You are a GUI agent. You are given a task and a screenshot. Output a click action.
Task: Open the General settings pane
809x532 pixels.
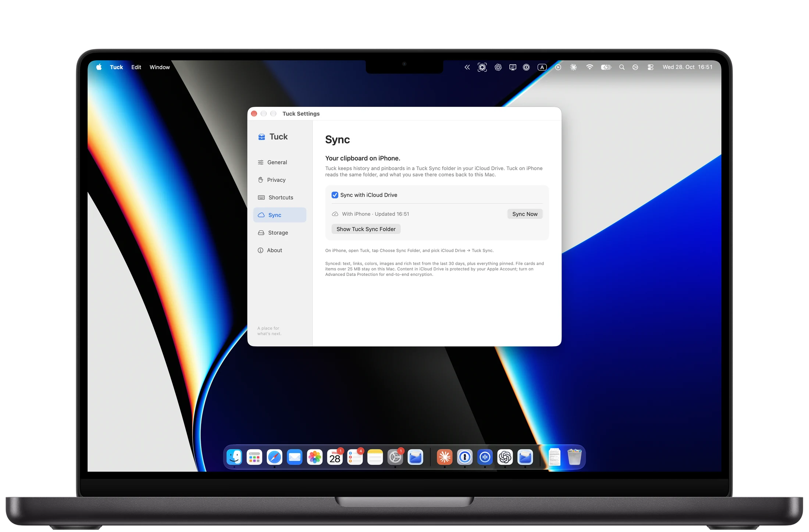pos(279,162)
